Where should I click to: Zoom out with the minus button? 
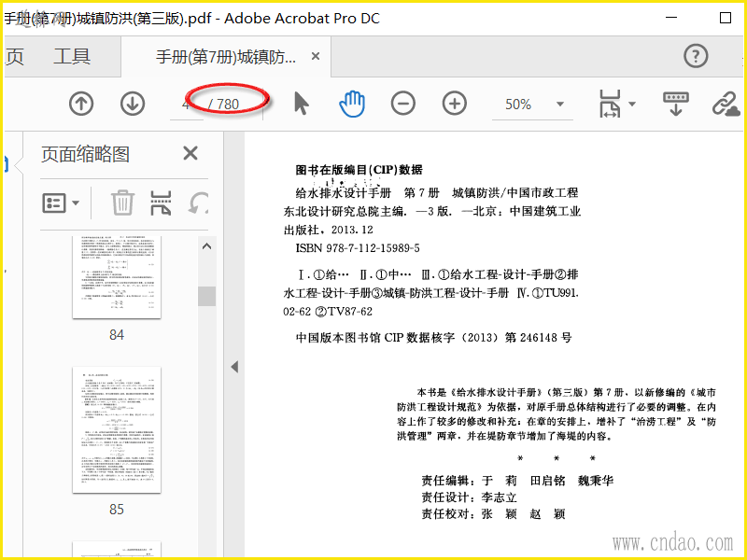[403, 104]
